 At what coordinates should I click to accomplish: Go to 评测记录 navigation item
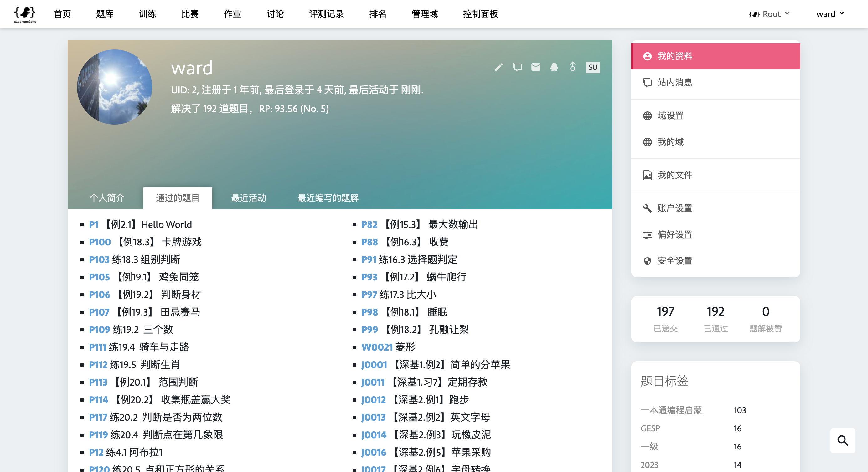pos(326,14)
